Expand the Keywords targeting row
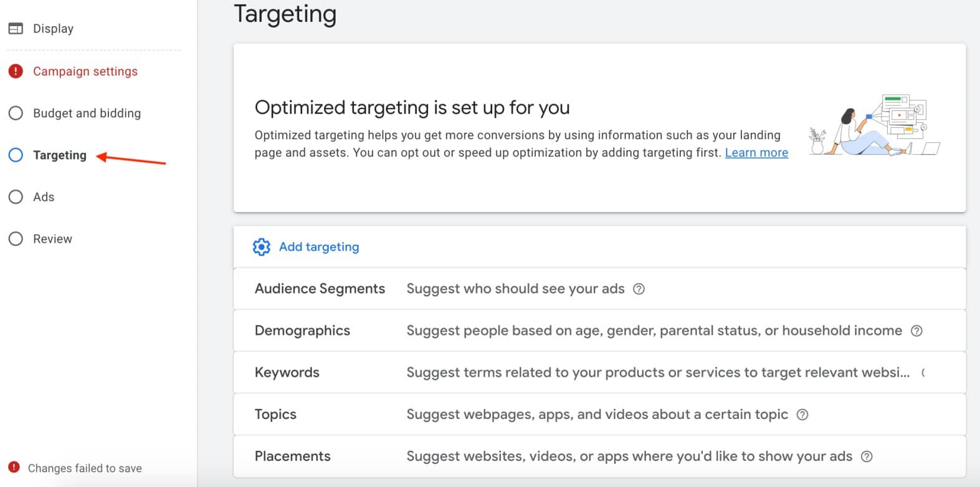980x487 pixels. (x=599, y=372)
